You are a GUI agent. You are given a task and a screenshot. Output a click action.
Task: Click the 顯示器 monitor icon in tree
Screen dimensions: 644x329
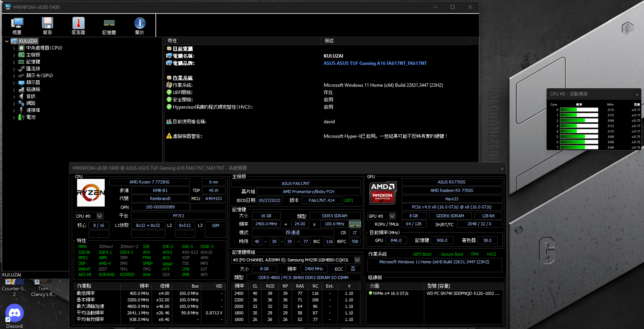pos(21,83)
